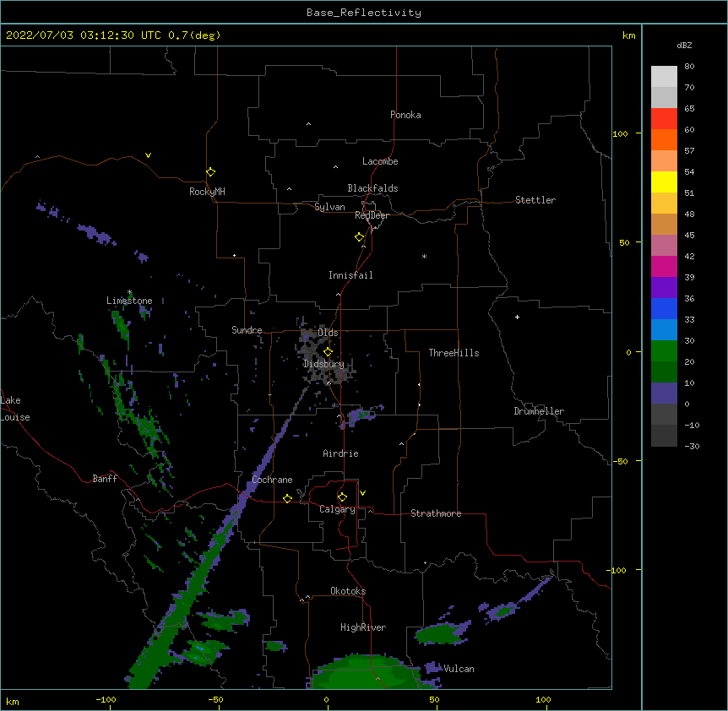728x711 pixels.
Task: Click the gray clutter echo around Didsbury
Action: [325, 355]
